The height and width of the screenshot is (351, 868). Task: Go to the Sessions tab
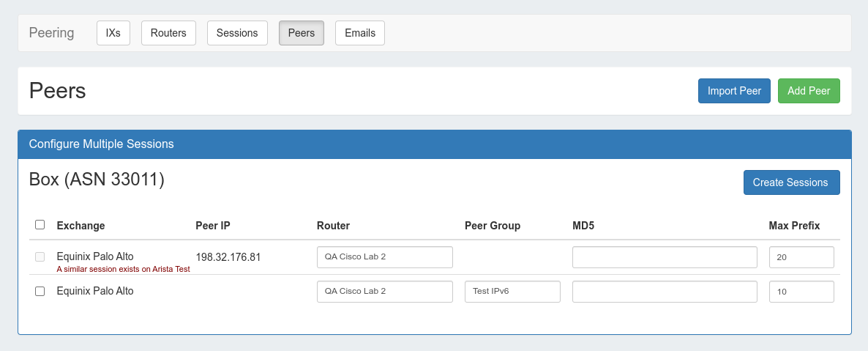click(237, 33)
